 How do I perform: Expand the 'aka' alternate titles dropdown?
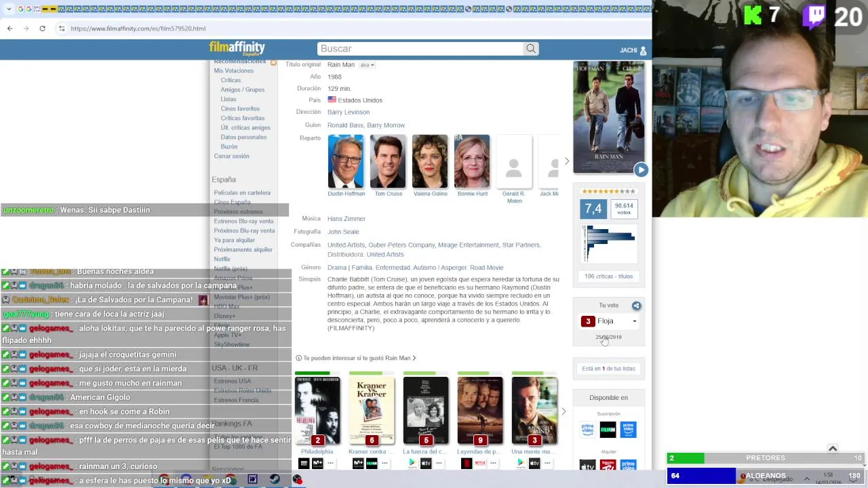(x=367, y=65)
